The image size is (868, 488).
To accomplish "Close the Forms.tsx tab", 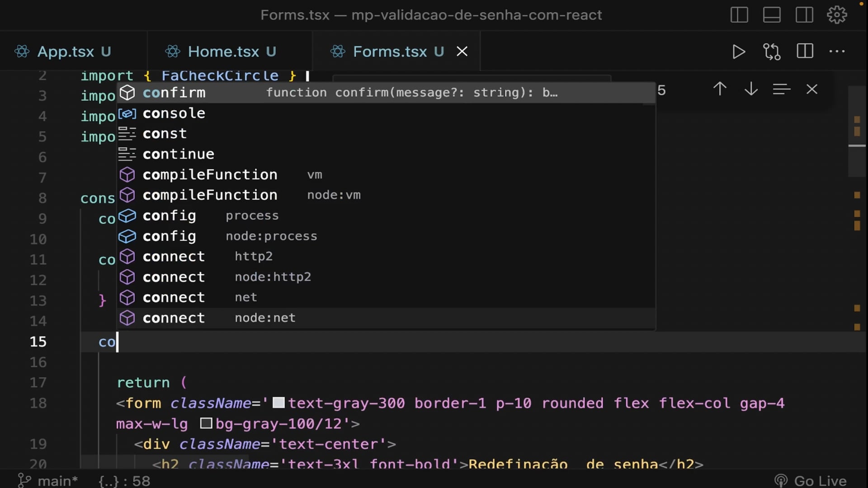I will 462,52.
